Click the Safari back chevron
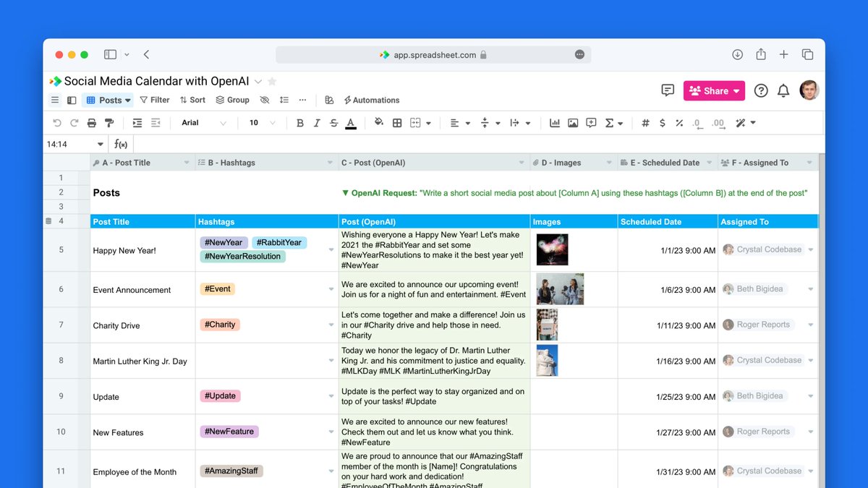Image resolution: width=868 pixels, height=488 pixels. (x=147, y=54)
